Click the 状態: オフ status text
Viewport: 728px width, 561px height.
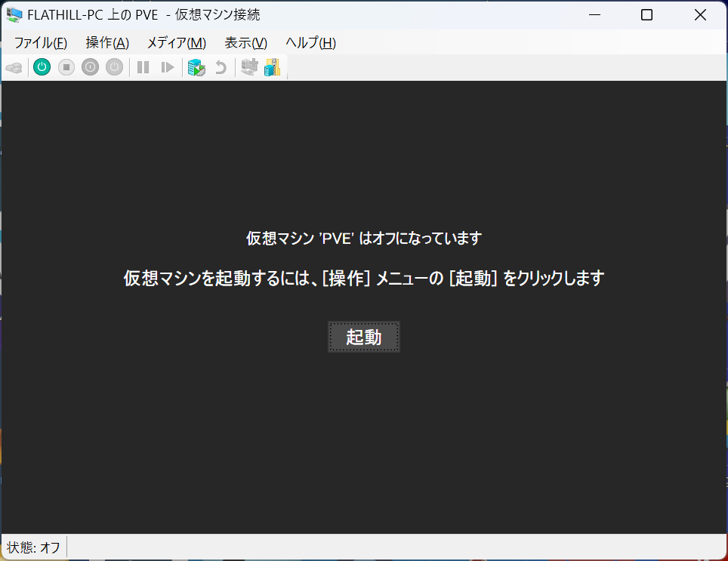pyautogui.click(x=33, y=547)
